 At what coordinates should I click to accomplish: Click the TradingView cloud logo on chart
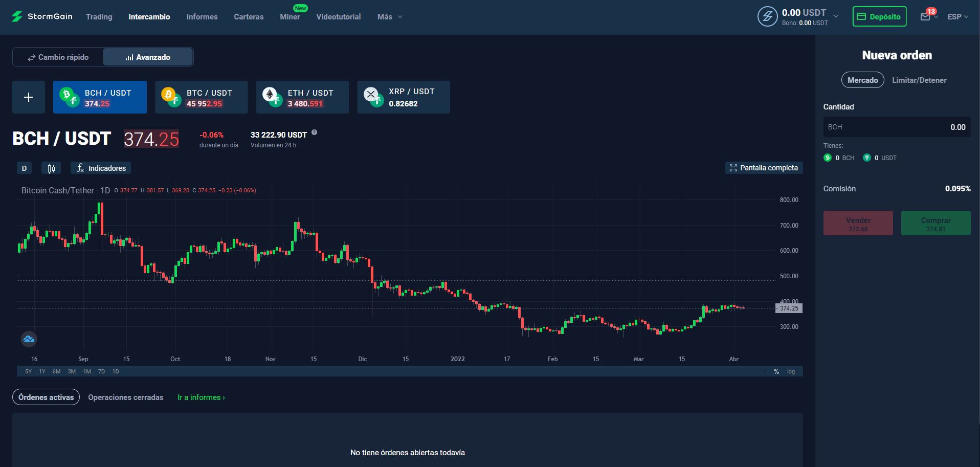[x=29, y=339]
